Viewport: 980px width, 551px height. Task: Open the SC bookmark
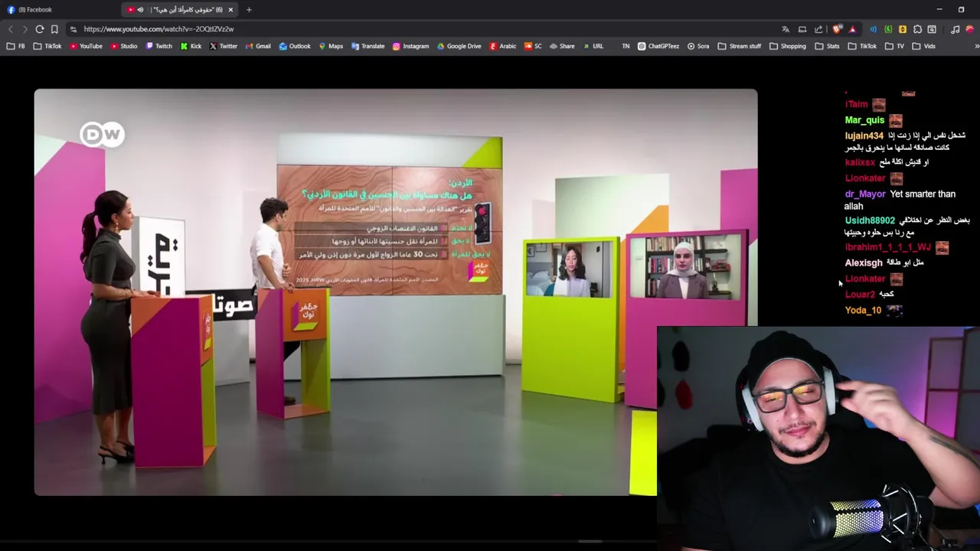pyautogui.click(x=533, y=46)
